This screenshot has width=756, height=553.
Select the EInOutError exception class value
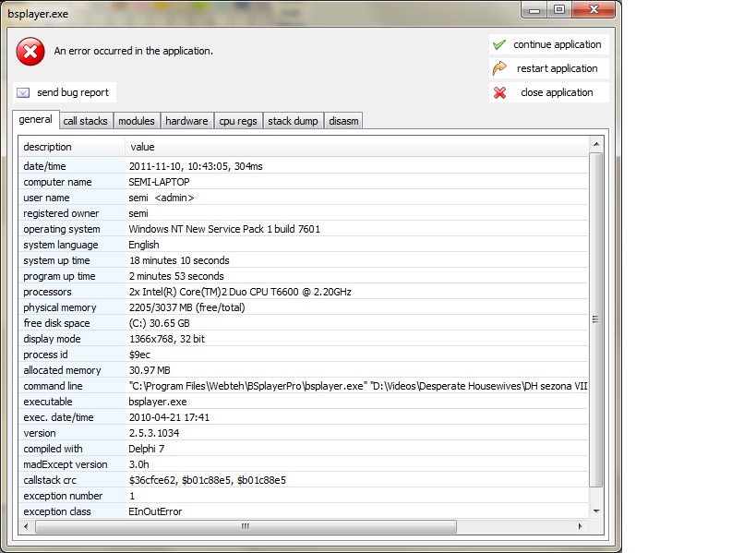point(155,511)
